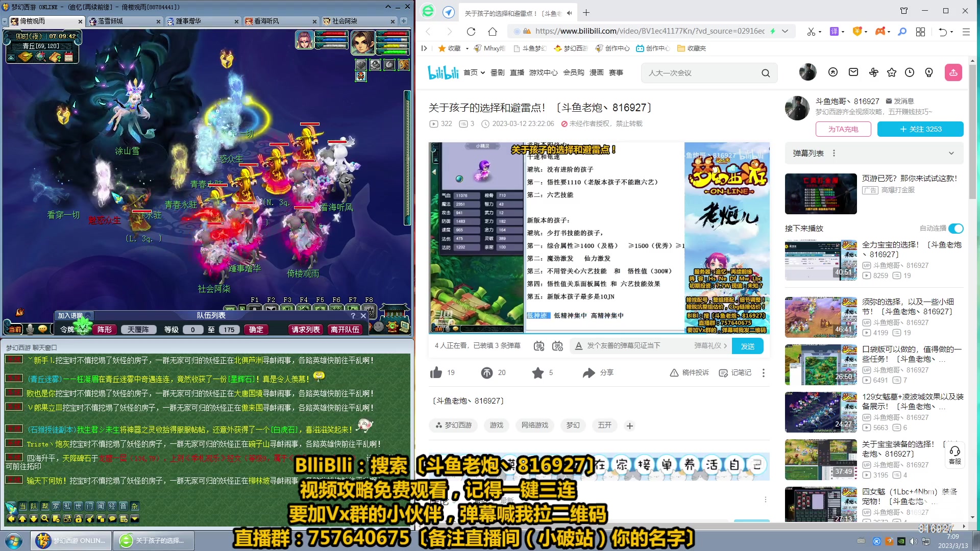The image size is (980, 551).
Task: Send danmaku with 发送 button
Action: click(x=748, y=346)
